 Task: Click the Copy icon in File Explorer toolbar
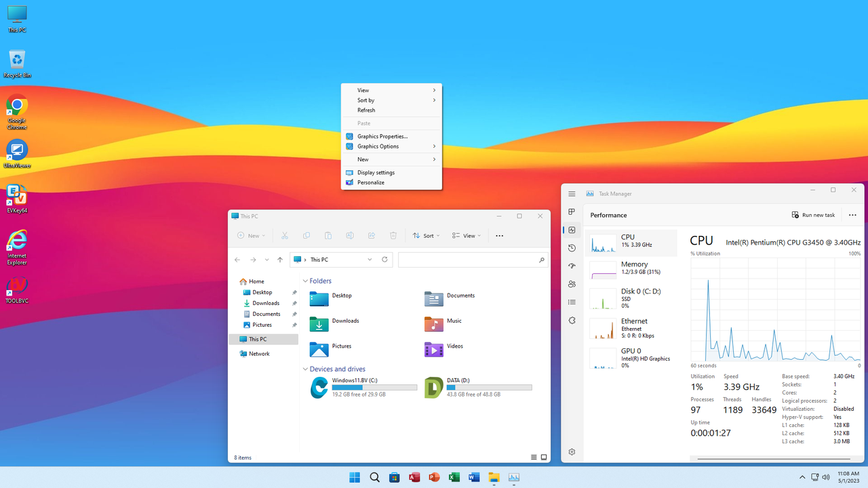pyautogui.click(x=307, y=235)
